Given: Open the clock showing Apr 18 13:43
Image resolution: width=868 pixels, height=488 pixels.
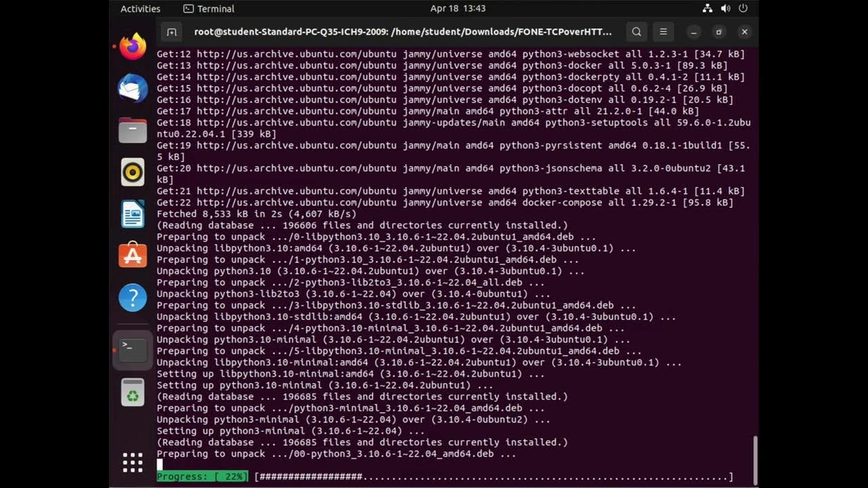Looking at the screenshot, I should tap(458, 9).
